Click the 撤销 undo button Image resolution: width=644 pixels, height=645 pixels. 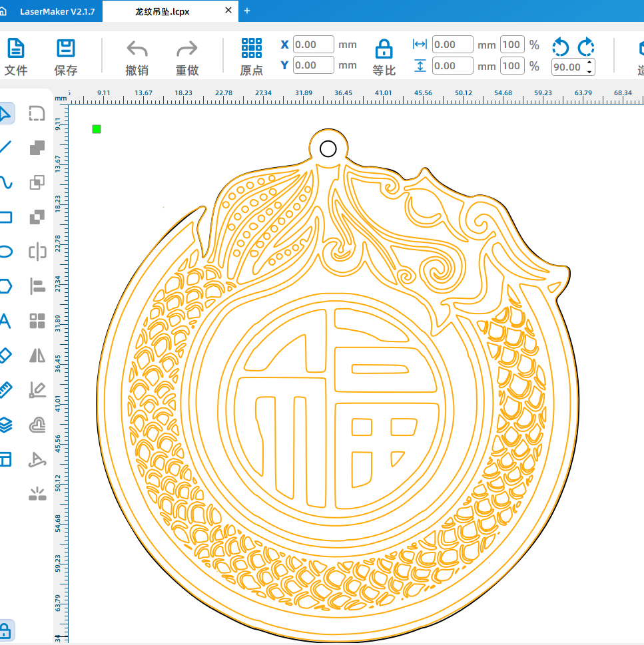tap(137, 56)
